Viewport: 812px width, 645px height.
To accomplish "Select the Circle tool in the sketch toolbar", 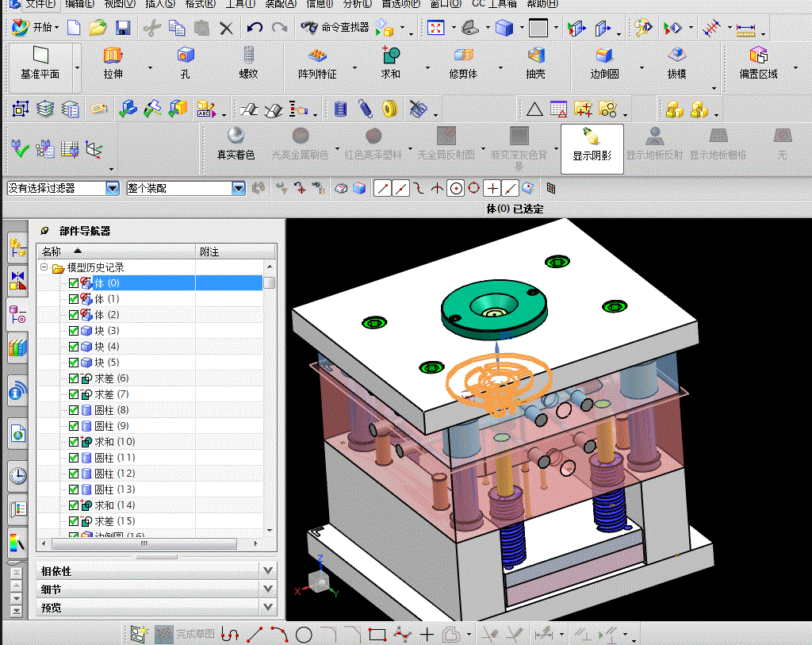I will tap(304, 635).
